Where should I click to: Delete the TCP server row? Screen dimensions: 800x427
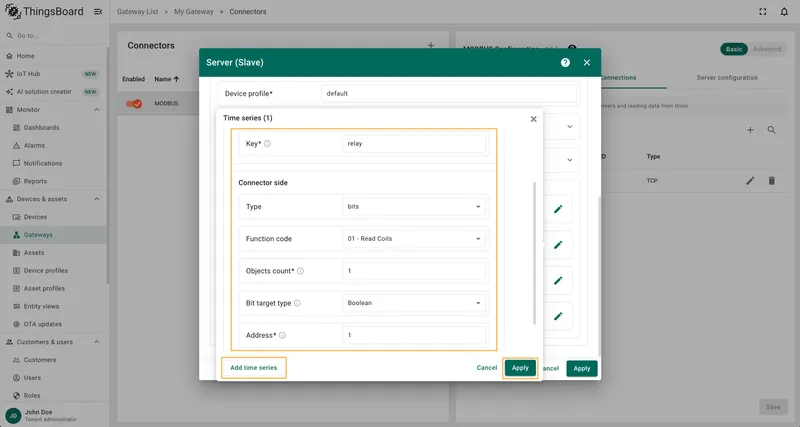click(771, 181)
